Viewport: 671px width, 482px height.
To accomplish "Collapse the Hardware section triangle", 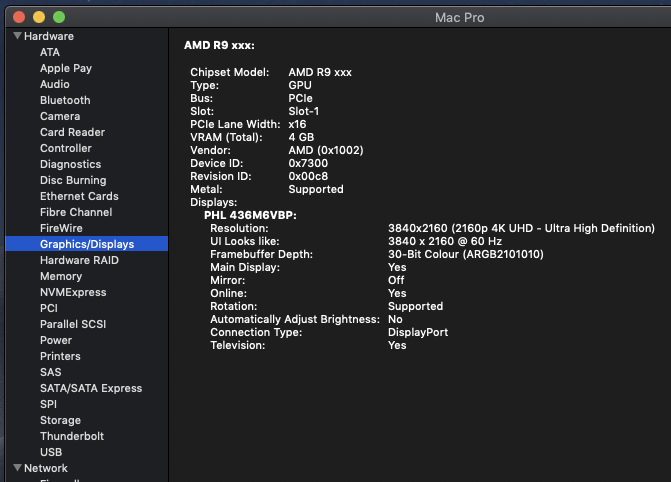I will point(18,36).
